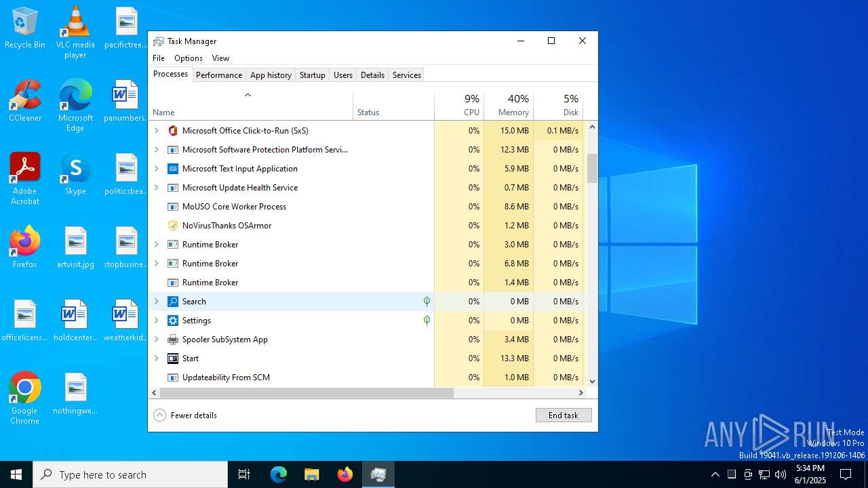Click the green leaf status icon on Search row
868x488 pixels.
(x=427, y=302)
